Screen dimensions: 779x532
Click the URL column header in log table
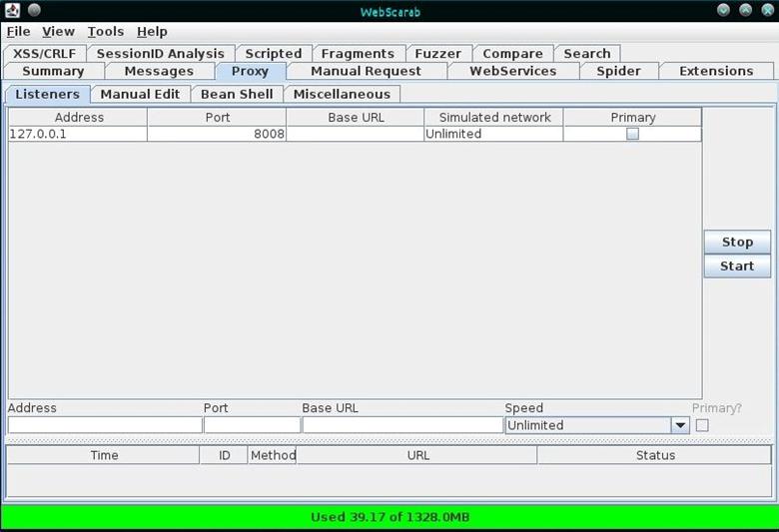click(x=417, y=455)
